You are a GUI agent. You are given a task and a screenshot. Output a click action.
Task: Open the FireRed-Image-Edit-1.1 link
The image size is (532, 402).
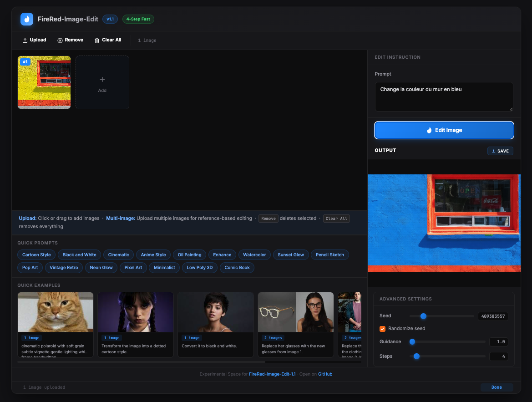point(272,374)
